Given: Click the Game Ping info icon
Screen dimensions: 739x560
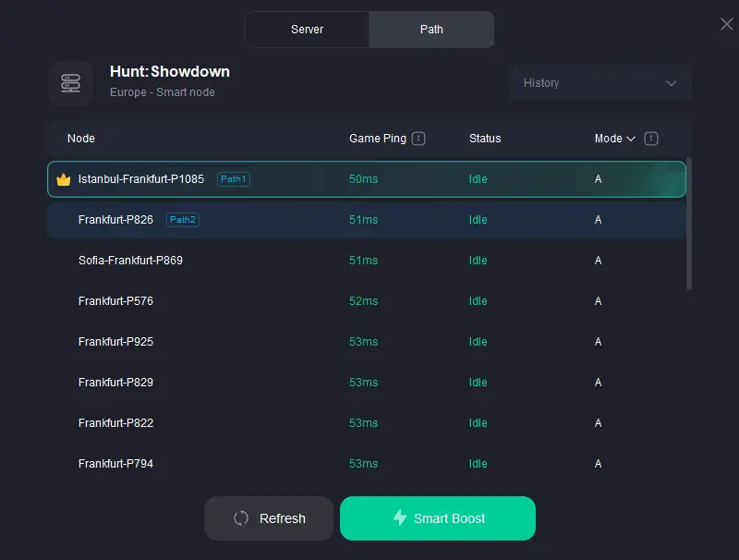Looking at the screenshot, I should [418, 139].
